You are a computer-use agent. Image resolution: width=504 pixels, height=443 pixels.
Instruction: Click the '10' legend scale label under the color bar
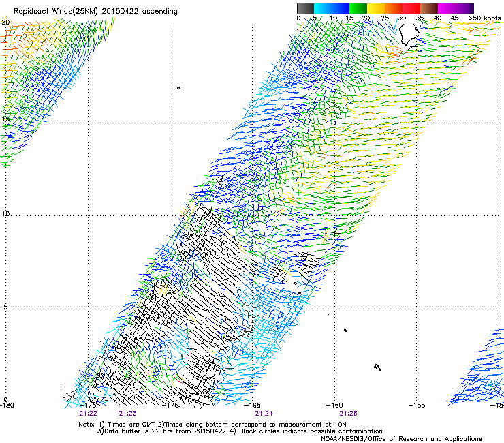(333, 18)
